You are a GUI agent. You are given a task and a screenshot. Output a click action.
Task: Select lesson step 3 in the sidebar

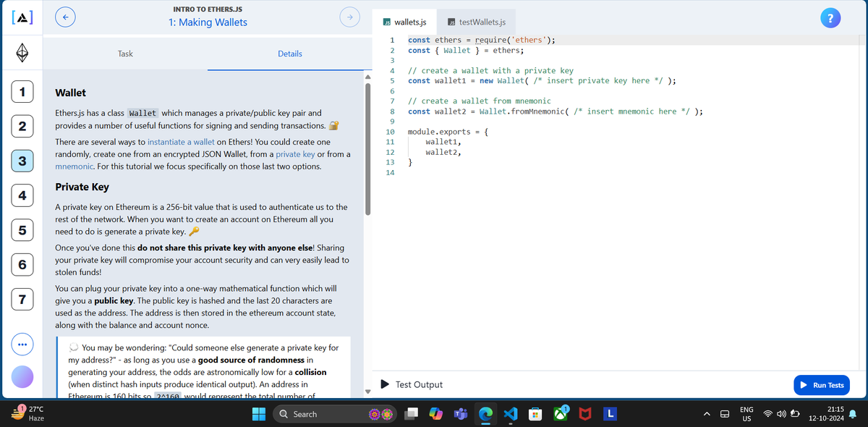click(22, 161)
